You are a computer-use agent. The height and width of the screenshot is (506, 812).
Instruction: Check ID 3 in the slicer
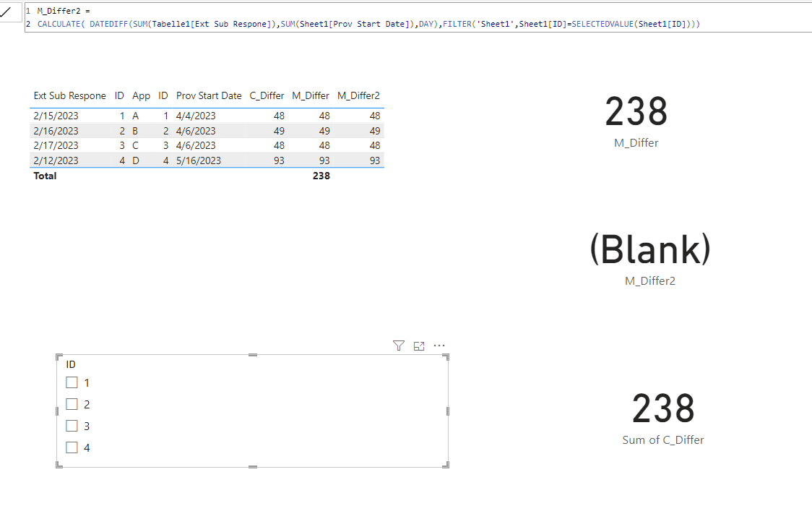72,426
